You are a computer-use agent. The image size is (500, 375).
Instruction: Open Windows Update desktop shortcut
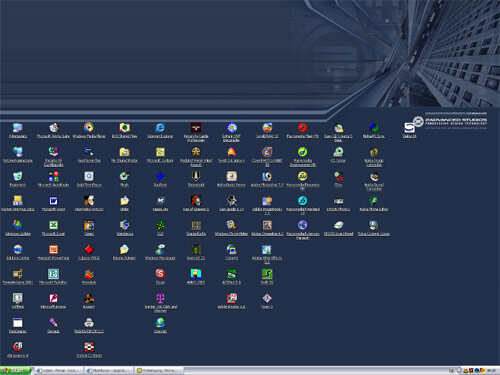[x=18, y=225]
